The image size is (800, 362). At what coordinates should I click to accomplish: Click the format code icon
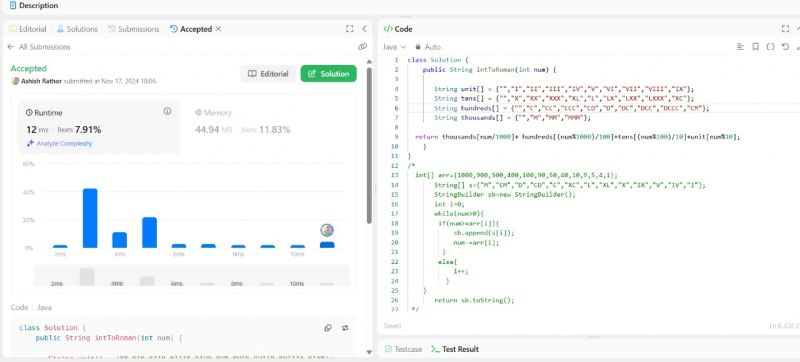(x=740, y=46)
